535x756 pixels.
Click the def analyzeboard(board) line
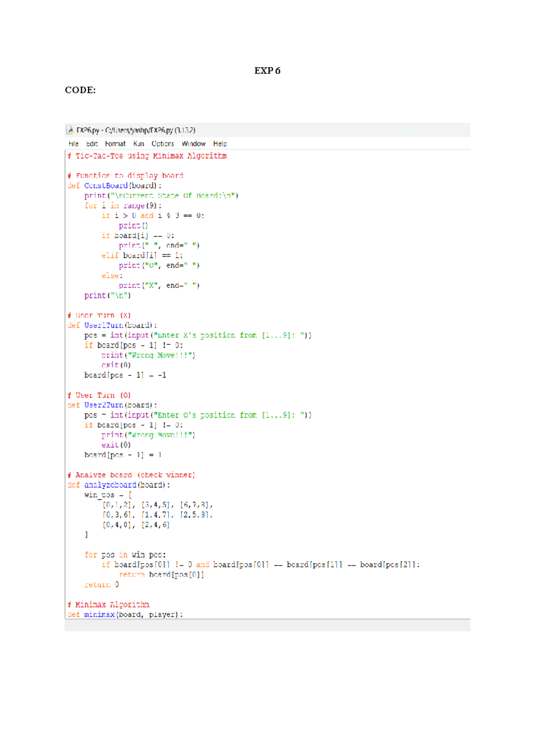click(119, 485)
